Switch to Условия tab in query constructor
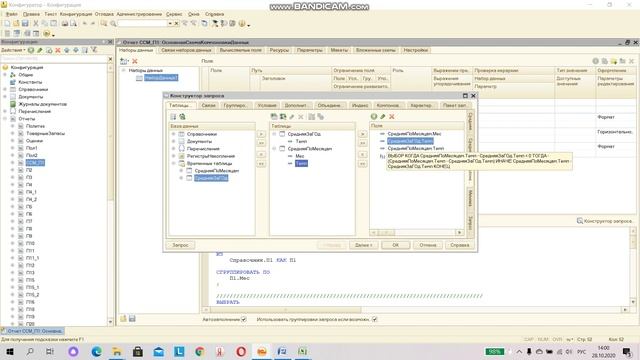 click(267, 105)
